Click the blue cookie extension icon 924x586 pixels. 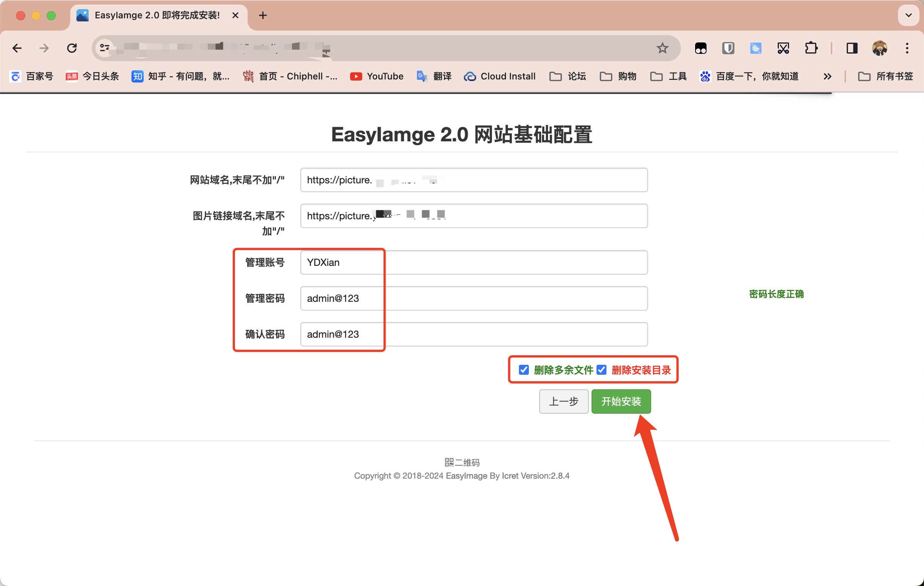click(x=755, y=48)
